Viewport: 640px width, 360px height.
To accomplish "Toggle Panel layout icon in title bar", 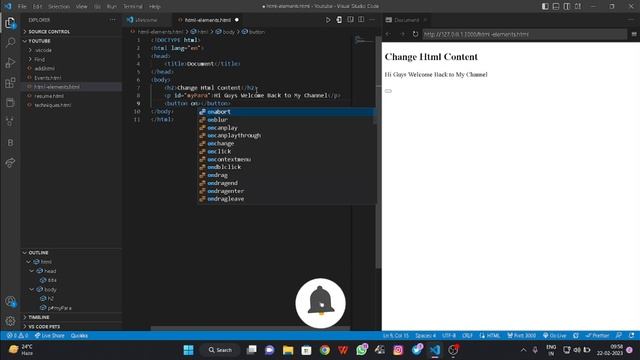I will click(x=556, y=6).
